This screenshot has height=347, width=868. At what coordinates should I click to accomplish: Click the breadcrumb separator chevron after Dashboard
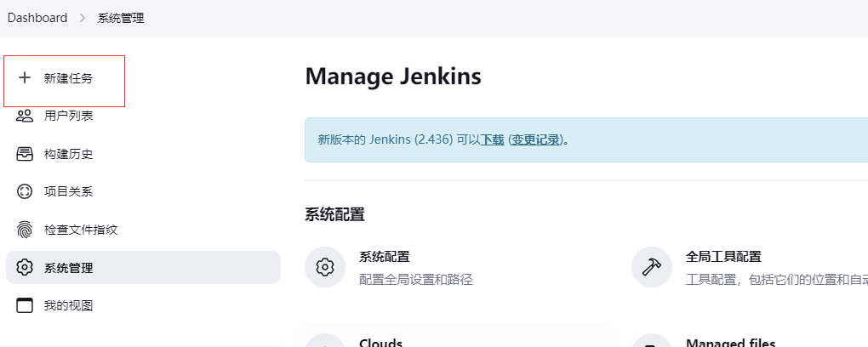click(83, 18)
